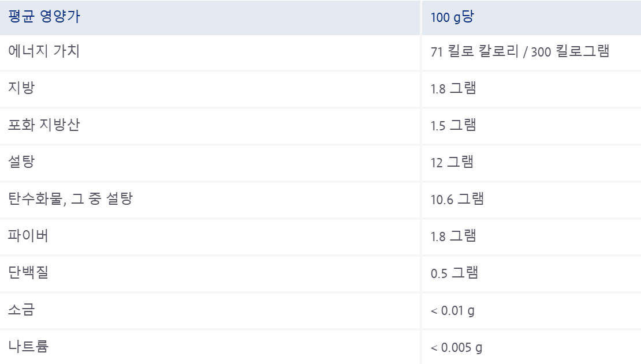This screenshot has height=364, width=641.
Task: Click the 지방 value 1.8 그램
Action: (453, 88)
